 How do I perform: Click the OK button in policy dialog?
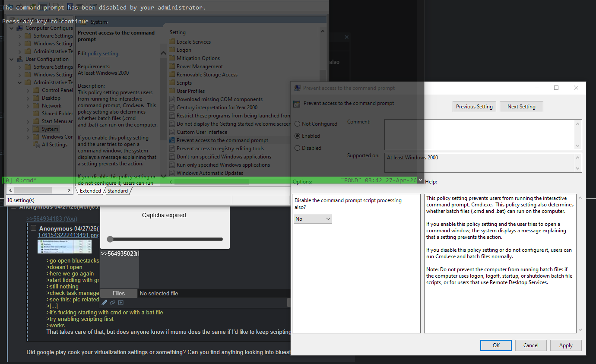[x=496, y=345]
